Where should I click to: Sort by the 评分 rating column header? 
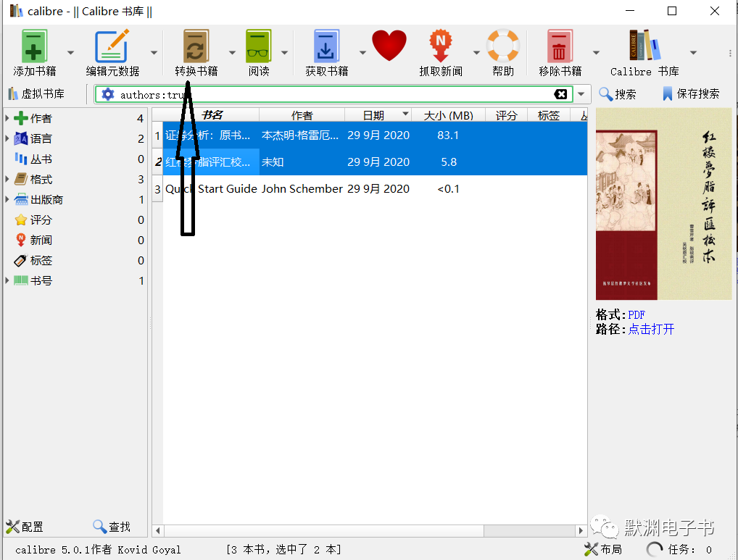coord(506,115)
